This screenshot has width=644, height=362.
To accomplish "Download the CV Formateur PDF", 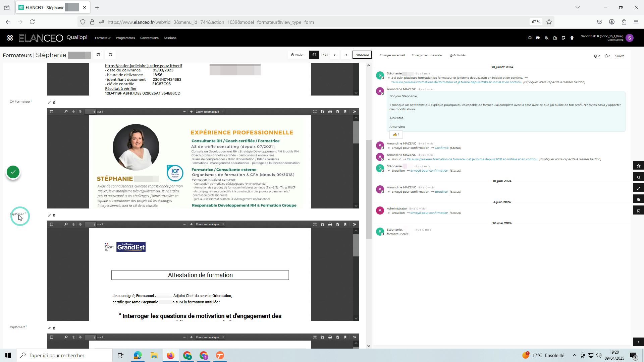I will 338,112.
